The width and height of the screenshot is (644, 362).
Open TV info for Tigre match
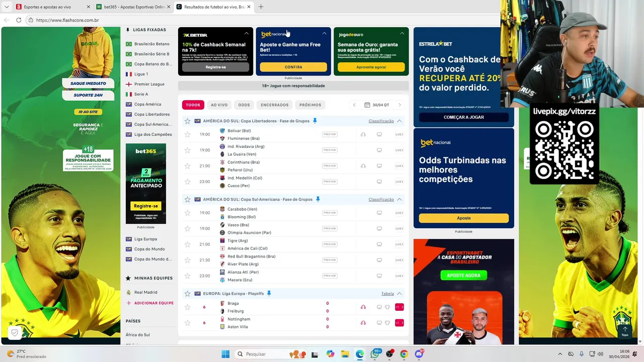tap(379, 244)
